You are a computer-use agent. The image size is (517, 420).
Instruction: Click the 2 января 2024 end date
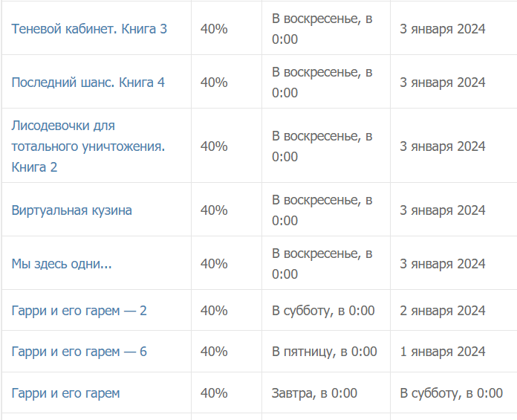[x=442, y=311]
